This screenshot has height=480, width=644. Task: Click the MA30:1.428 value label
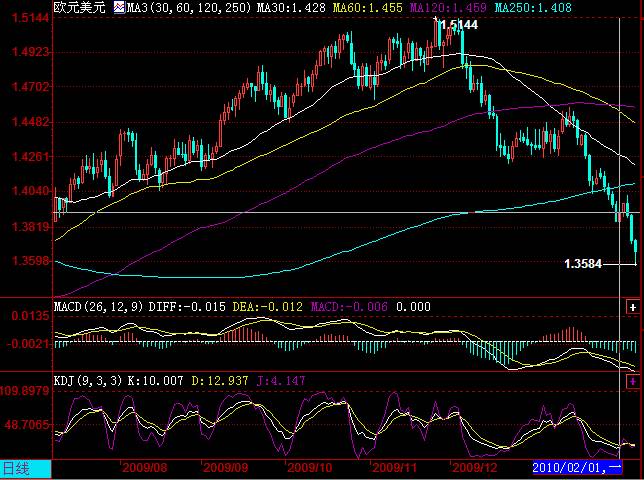click(x=291, y=7)
